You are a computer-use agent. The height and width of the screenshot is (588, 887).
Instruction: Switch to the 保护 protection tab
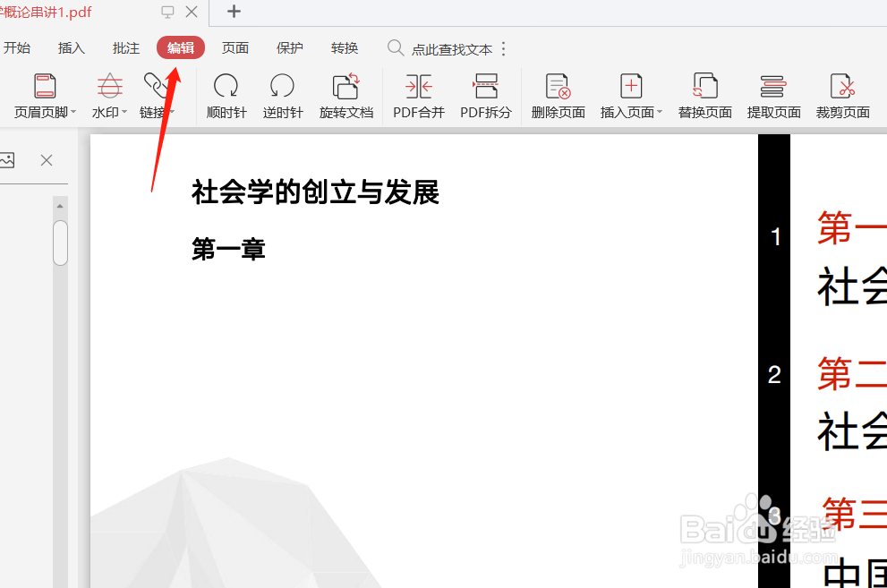(x=289, y=47)
